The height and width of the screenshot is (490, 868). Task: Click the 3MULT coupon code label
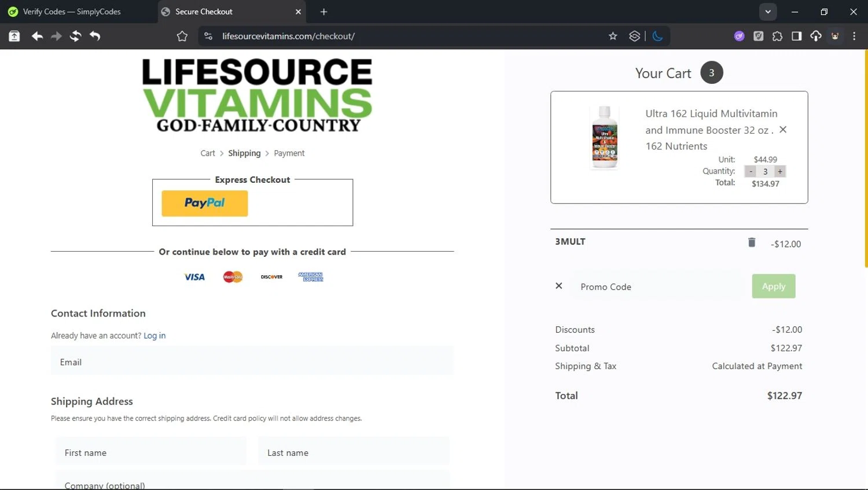coord(570,242)
